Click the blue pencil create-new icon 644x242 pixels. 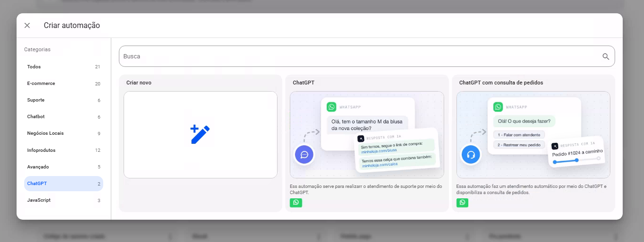pyautogui.click(x=200, y=134)
